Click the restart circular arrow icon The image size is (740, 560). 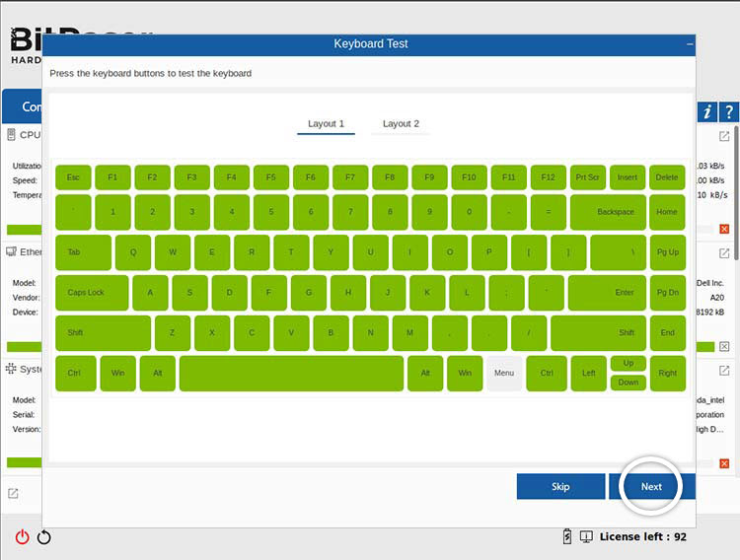44,537
